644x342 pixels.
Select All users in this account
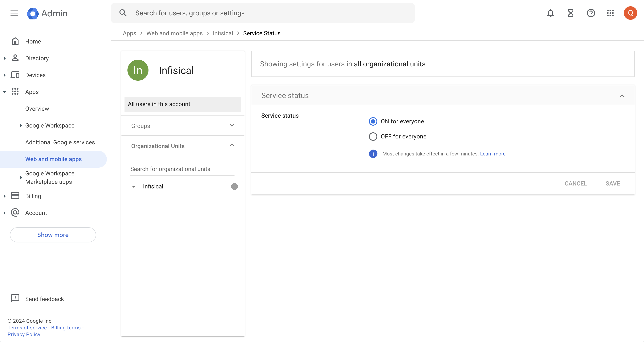(x=183, y=104)
